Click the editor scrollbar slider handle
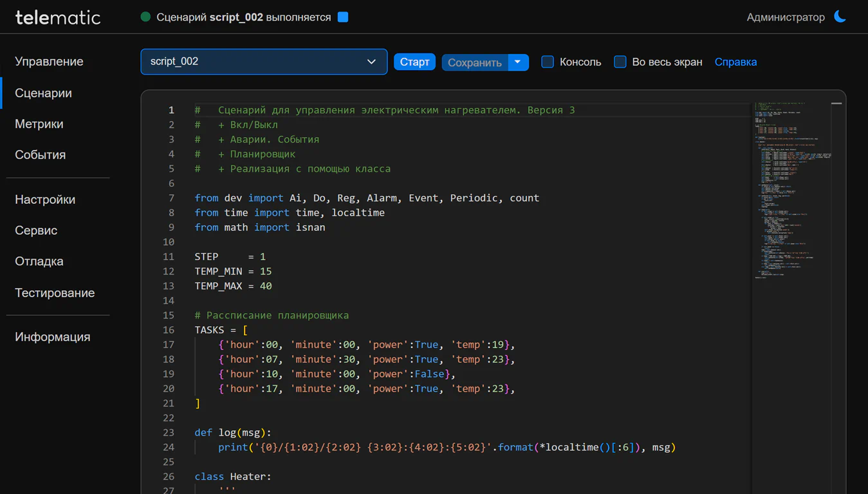The height and width of the screenshot is (494, 868). click(836, 103)
